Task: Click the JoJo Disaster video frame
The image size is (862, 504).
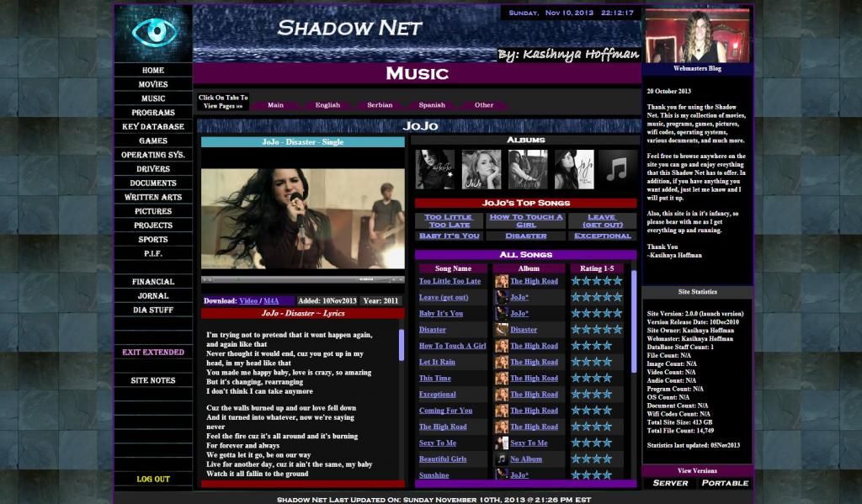Action: coord(303,218)
